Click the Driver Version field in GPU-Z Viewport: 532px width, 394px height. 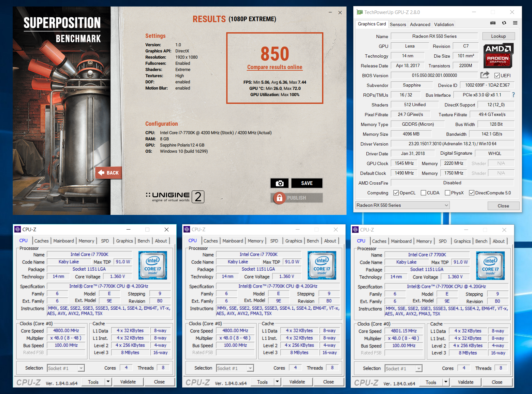click(452, 144)
